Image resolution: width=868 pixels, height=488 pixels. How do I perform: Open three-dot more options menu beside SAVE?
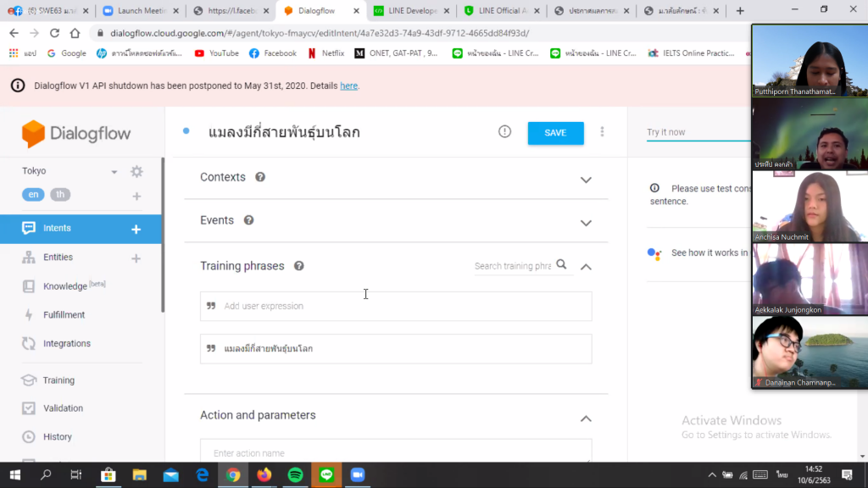tap(603, 132)
